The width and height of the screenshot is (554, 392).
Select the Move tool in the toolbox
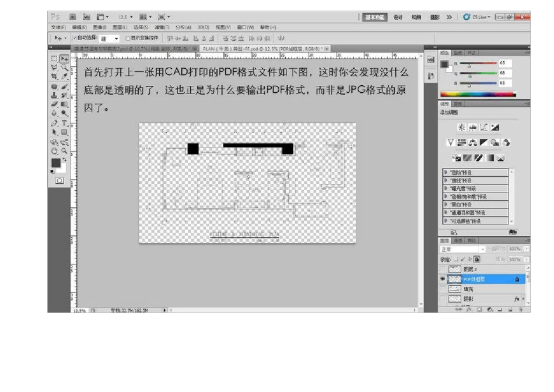[64, 59]
